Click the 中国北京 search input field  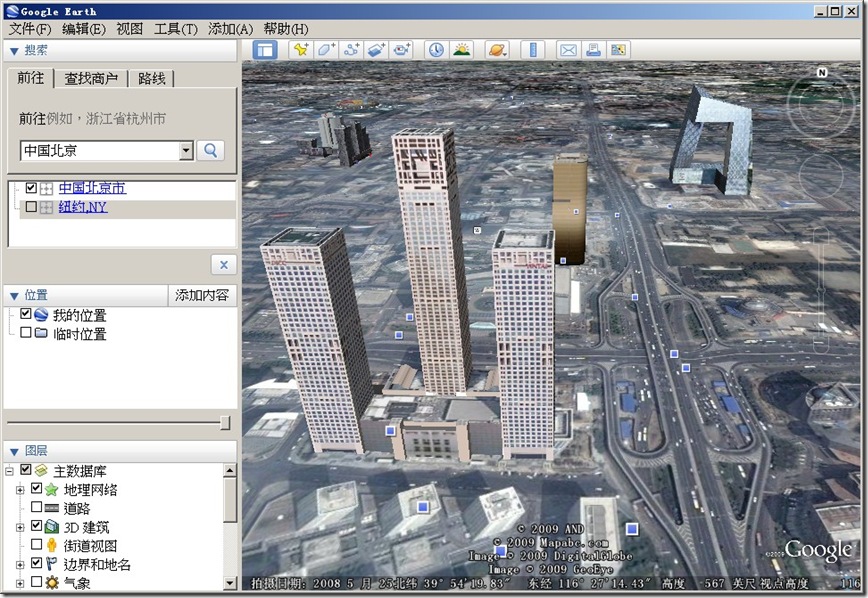click(100, 150)
